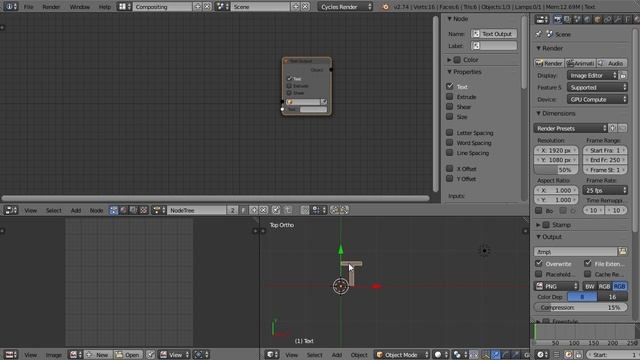Select the RGB color mode button
640x360 pixels.
pos(604,286)
